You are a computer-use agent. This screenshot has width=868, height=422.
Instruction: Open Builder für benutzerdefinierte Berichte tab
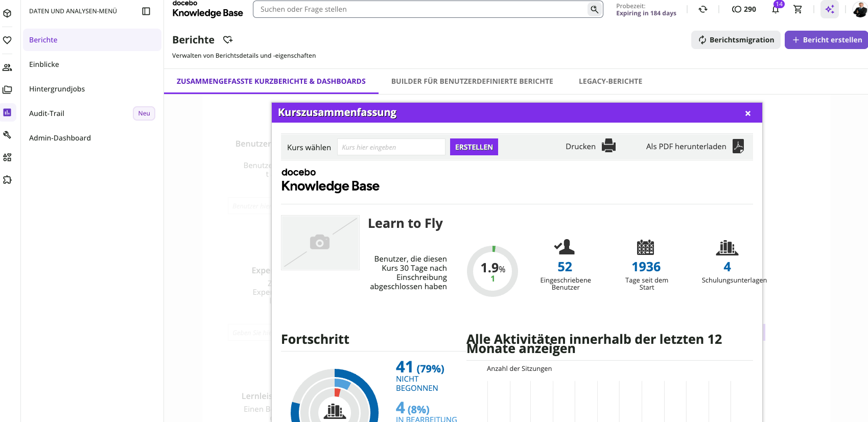point(472,81)
